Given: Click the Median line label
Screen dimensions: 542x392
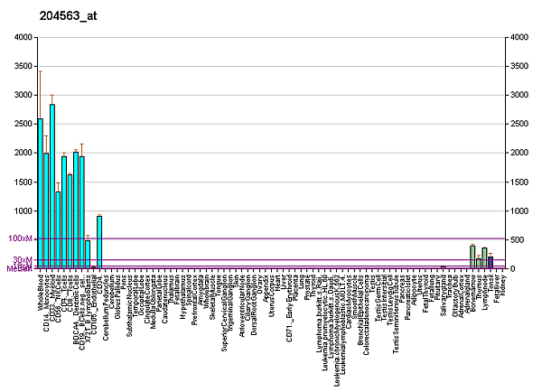Looking at the screenshot, I should pyautogui.click(x=18, y=268).
